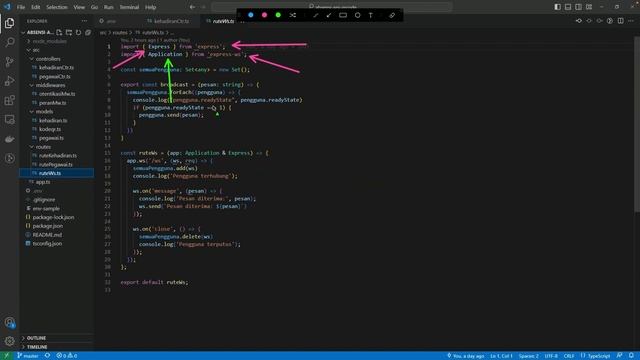
Task: Toggle primary side bar layout button
Action: pyautogui.click(x=558, y=7)
